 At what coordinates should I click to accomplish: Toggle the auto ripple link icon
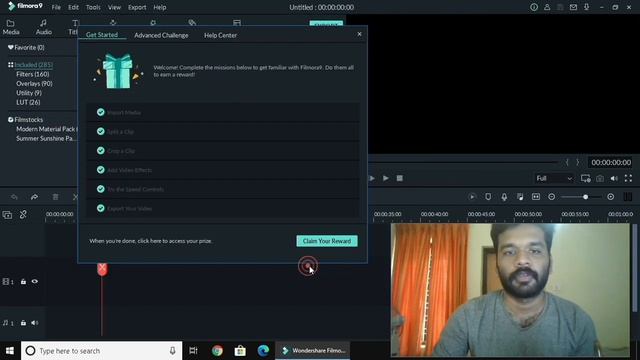tap(23, 214)
